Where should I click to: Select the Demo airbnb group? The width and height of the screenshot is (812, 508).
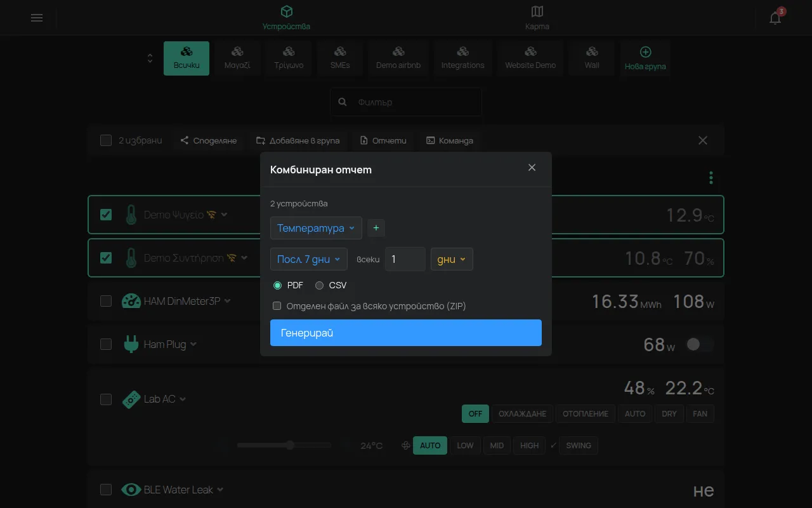click(x=398, y=58)
